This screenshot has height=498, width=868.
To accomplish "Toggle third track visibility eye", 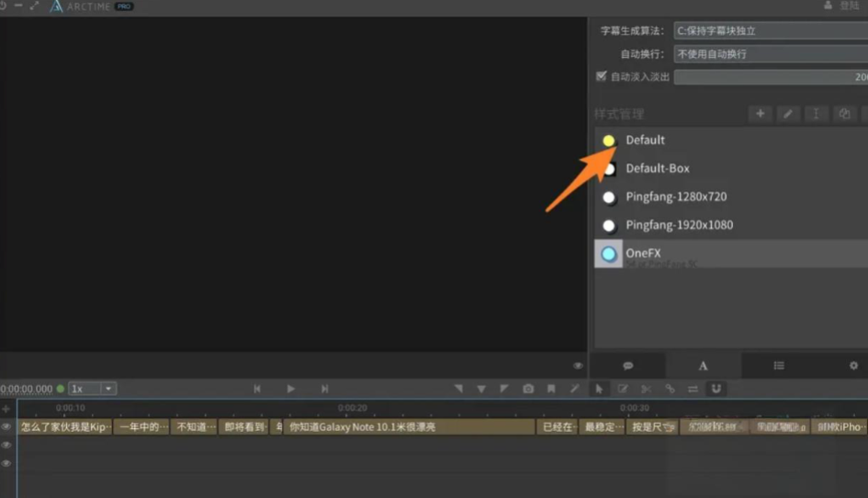I will (6, 464).
